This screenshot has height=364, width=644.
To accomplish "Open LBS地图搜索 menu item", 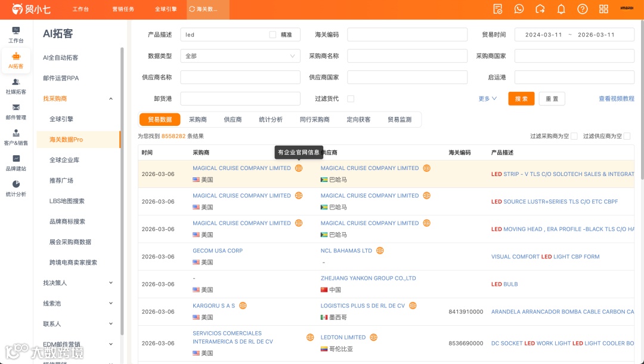I will point(67,201).
